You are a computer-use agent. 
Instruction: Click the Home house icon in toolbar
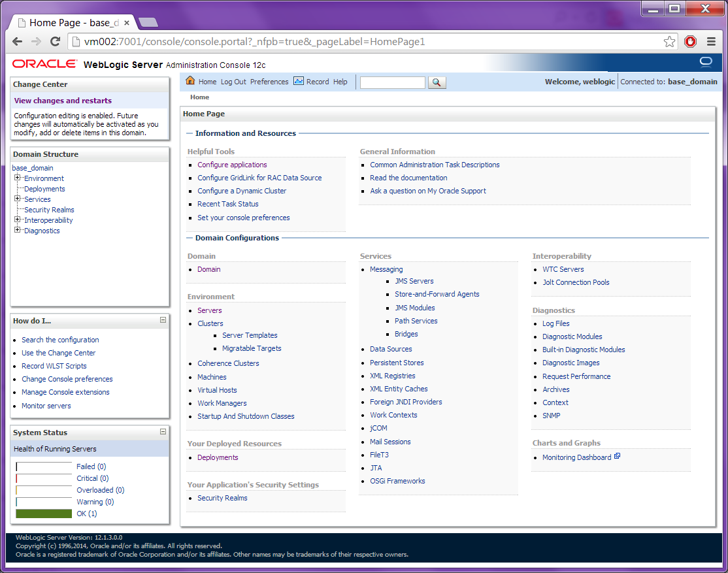coord(190,81)
